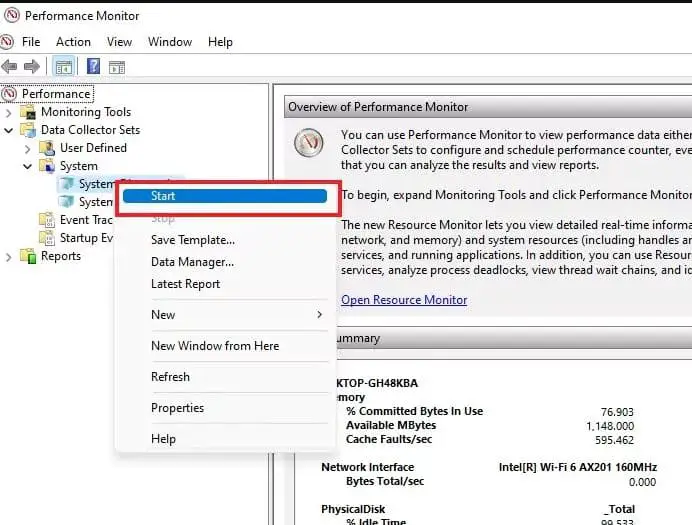Screen dimensions: 692x525
Task: Click the '595.462' value
Action: click(614, 440)
